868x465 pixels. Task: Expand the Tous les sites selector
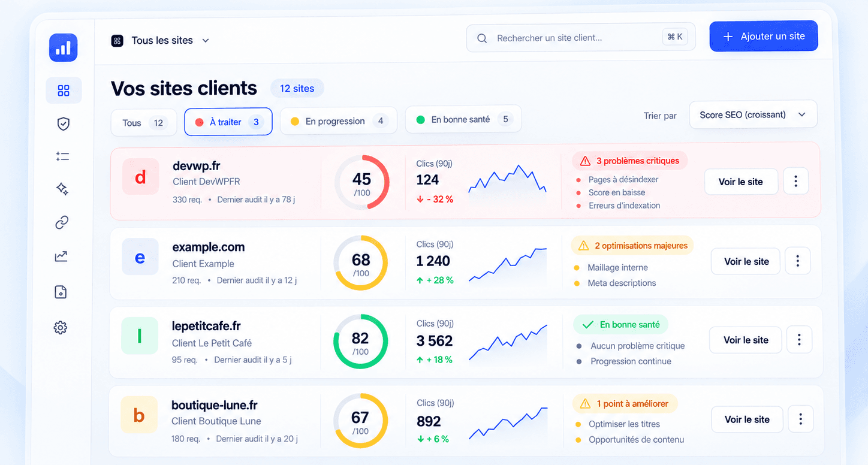tap(161, 40)
